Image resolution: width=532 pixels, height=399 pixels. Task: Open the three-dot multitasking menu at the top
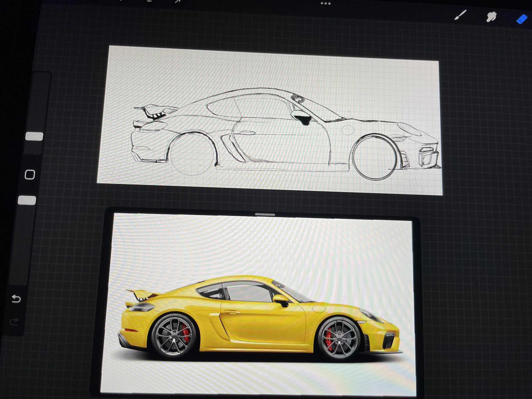point(326,3)
